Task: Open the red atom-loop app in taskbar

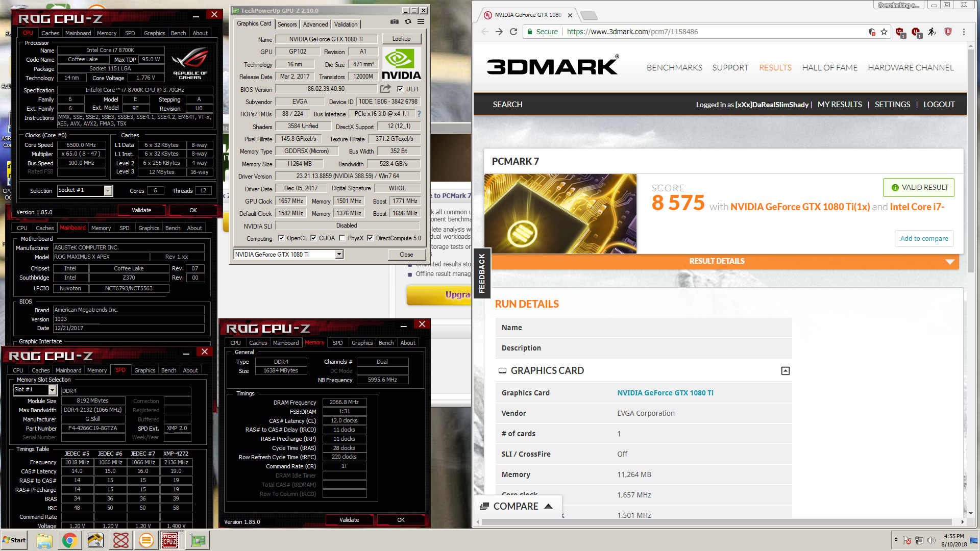Action: coord(121,540)
